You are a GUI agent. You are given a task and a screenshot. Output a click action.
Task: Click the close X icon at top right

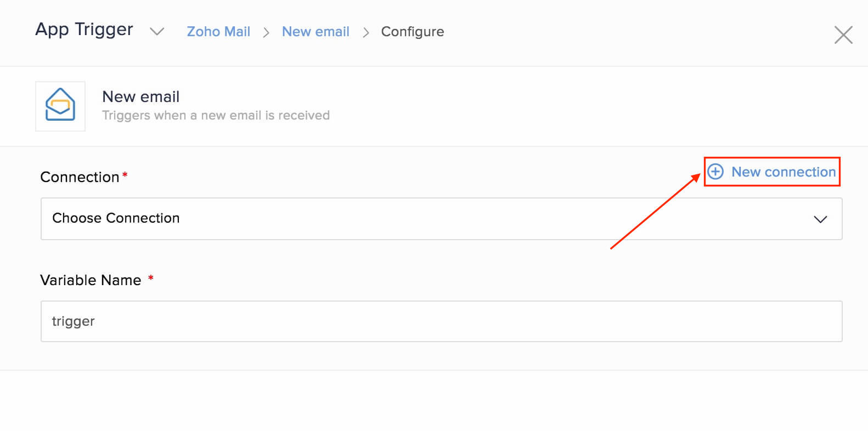click(843, 35)
